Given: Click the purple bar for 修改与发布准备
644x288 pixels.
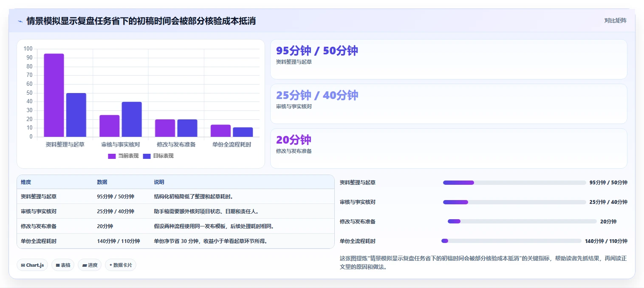Looking at the screenshot, I should [165, 128].
